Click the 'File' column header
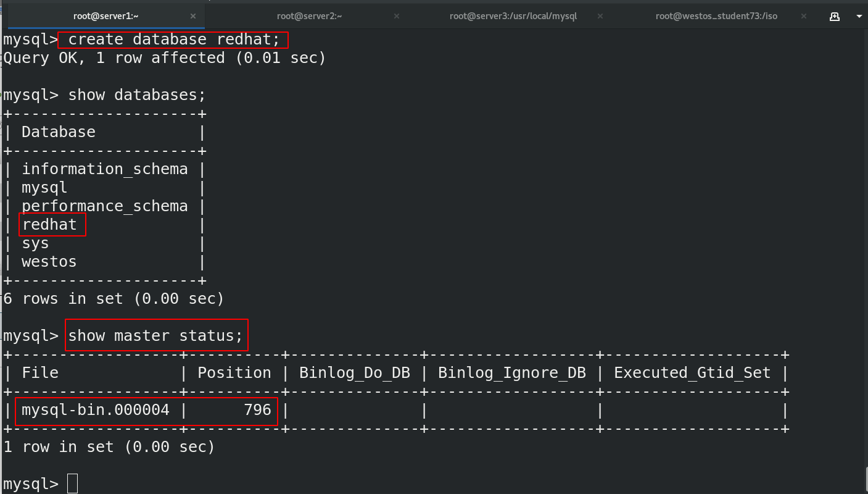The image size is (868, 494). tap(40, 373)
